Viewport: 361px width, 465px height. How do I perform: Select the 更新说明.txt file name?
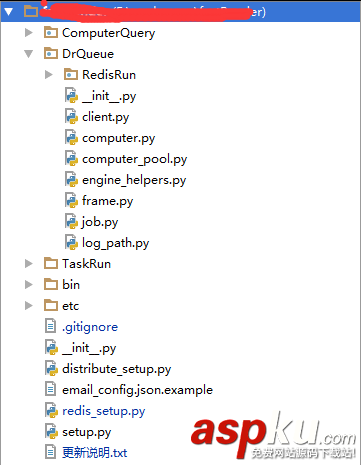click(x=95, y=453)
